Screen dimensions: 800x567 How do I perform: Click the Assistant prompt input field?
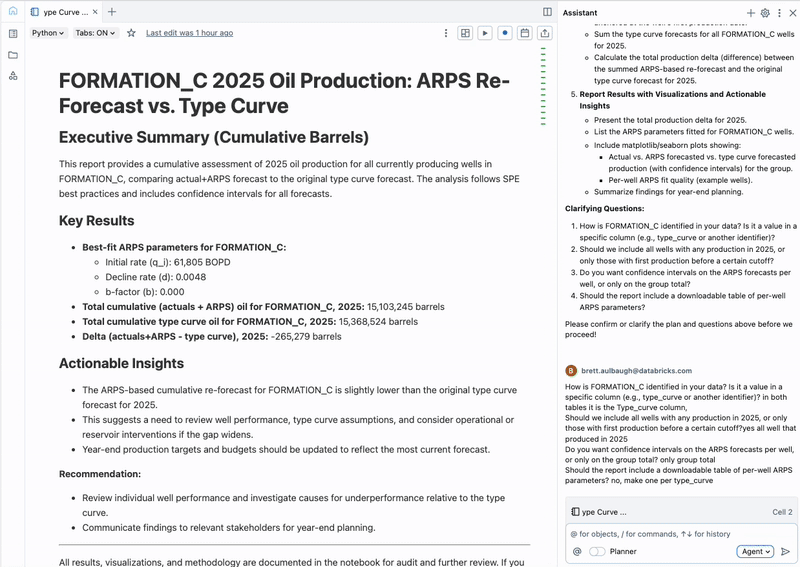click(x=670, y=534)
